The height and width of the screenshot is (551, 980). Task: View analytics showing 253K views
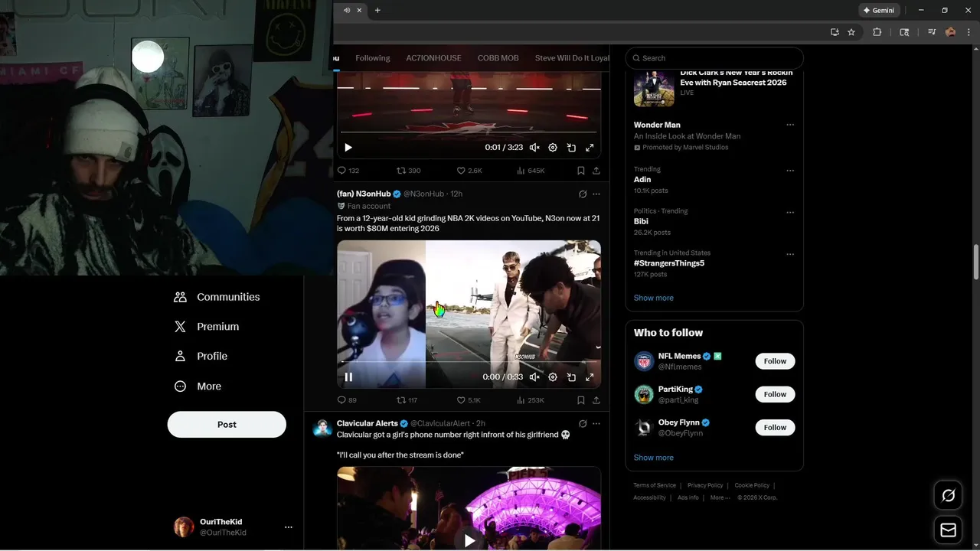(x=531, y=400)
